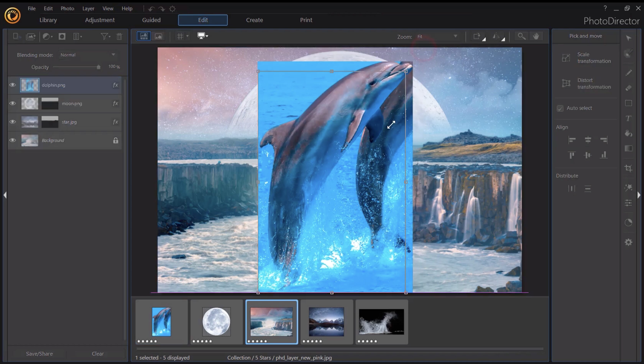
Task: Switch to the Guided tab
Action: pos(151,20)
